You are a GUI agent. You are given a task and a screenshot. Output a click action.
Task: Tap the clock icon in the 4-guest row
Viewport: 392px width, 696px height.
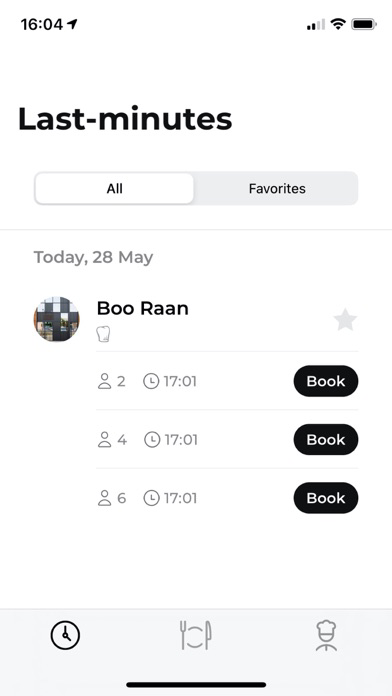[x=152, y=440]
